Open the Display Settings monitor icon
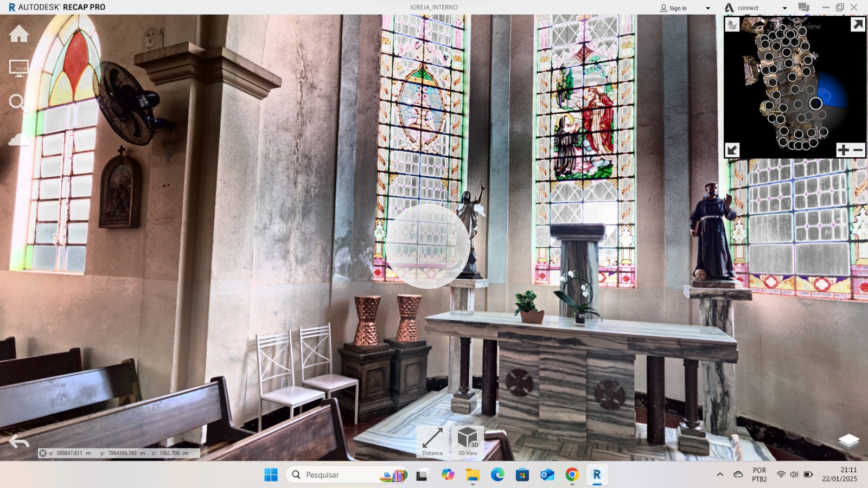The image size is (868, 488). pyautogui.click(x=19, y=68)
